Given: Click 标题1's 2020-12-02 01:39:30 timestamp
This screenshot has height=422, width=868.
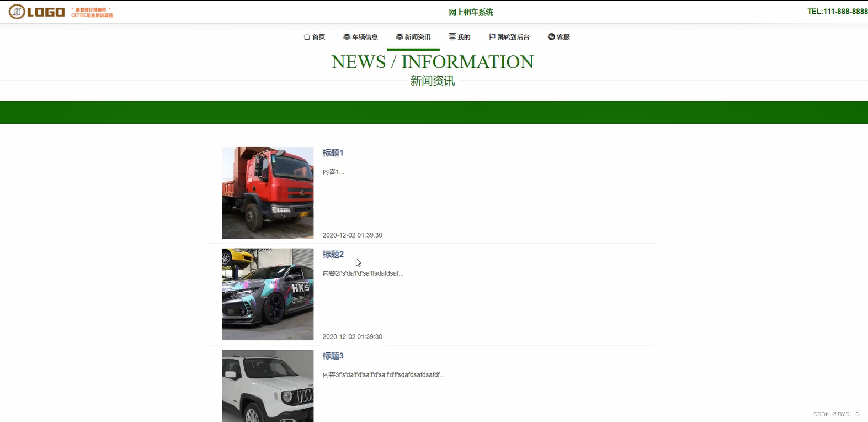Looking at the screenshot, I should point(353,235).
